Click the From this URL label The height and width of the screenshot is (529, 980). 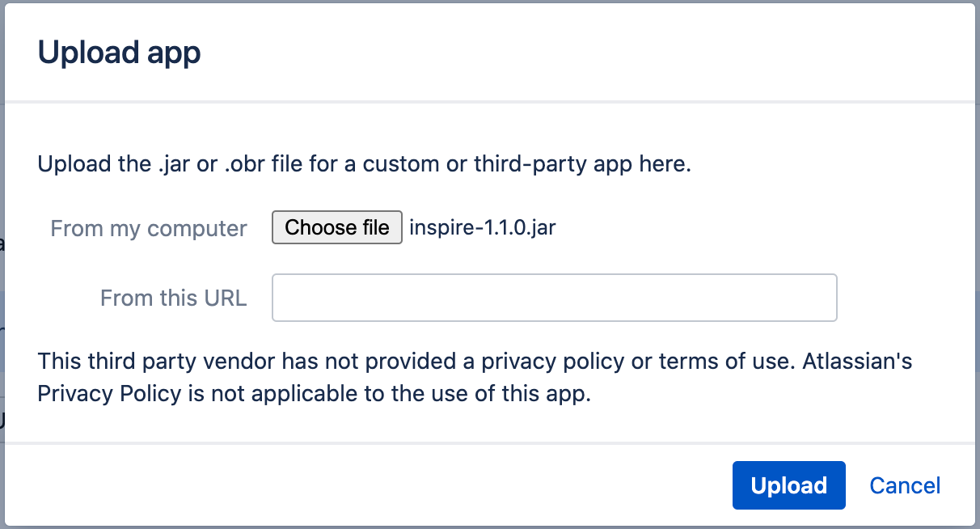(173, 298)
